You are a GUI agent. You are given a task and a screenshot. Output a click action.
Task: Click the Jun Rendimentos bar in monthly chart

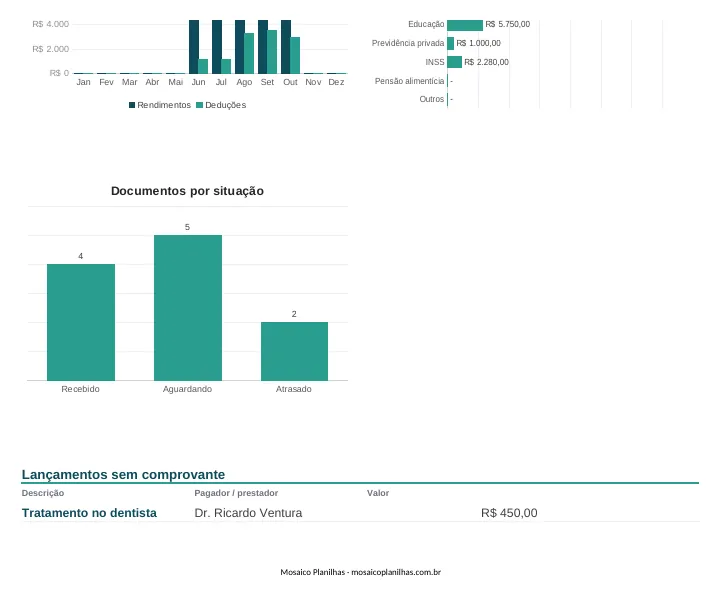coord(194,47)
